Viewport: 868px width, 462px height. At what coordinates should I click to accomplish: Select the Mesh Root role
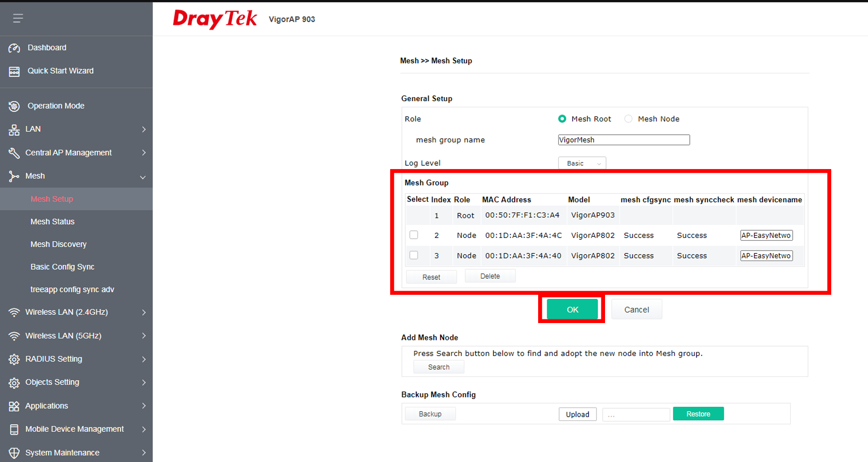[562, 119]
